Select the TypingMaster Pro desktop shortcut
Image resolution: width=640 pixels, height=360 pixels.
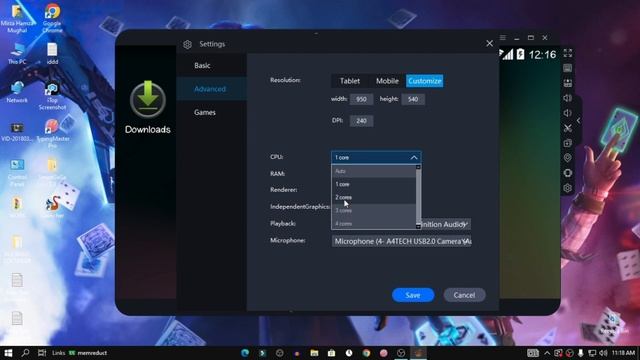[52, 133]
